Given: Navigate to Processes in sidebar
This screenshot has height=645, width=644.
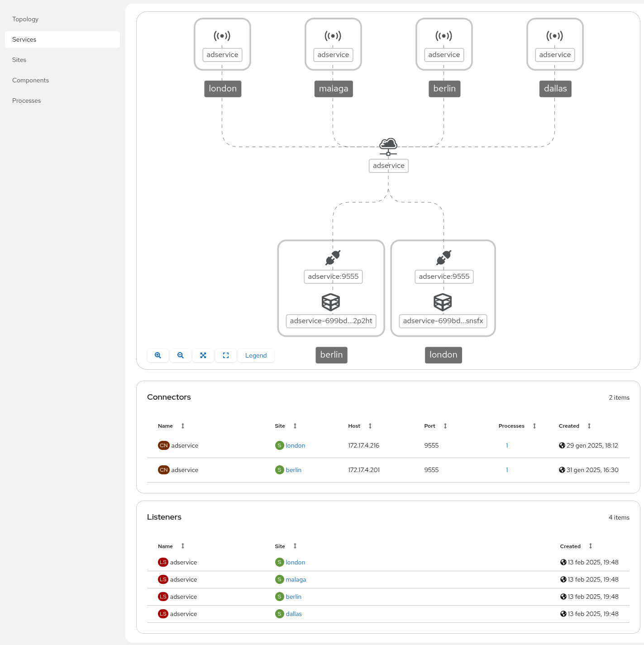Looking at the screenshot, I should pos(27,100).
